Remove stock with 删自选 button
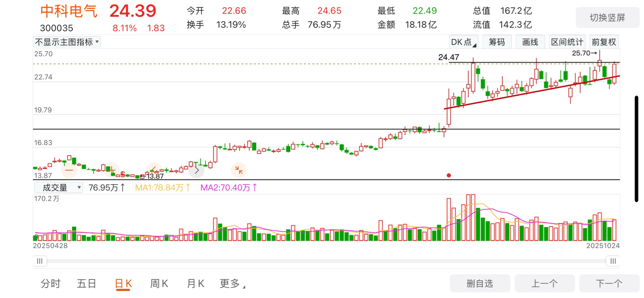Viewport: 644px width, 298px height. click(480, 284)
